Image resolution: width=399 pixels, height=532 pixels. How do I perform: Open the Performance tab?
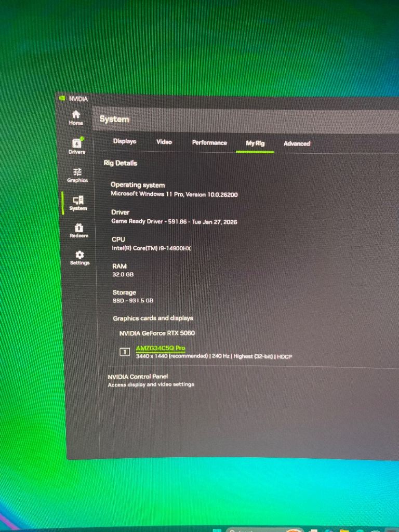[x=209, y=143]
